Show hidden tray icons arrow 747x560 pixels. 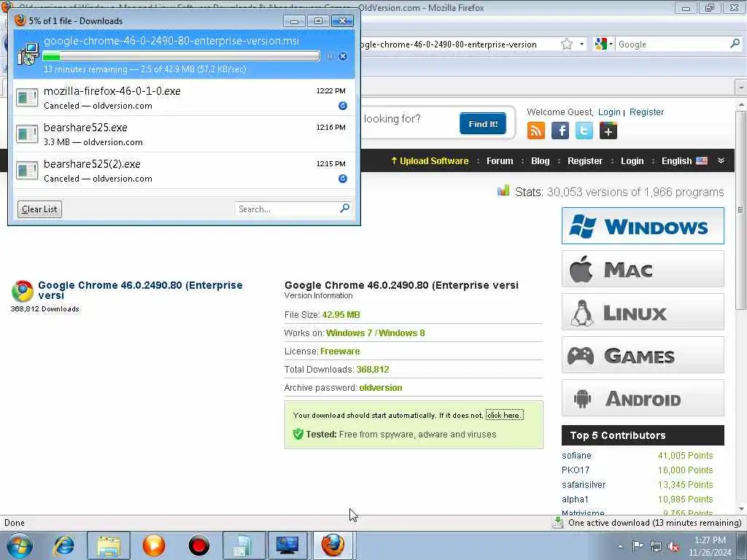[620, 546]
